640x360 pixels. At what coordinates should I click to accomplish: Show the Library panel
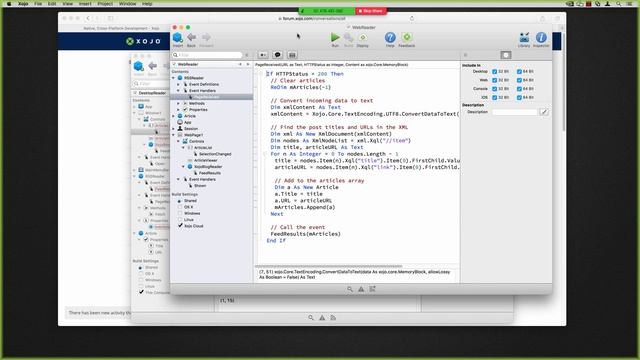click(524, 38)
